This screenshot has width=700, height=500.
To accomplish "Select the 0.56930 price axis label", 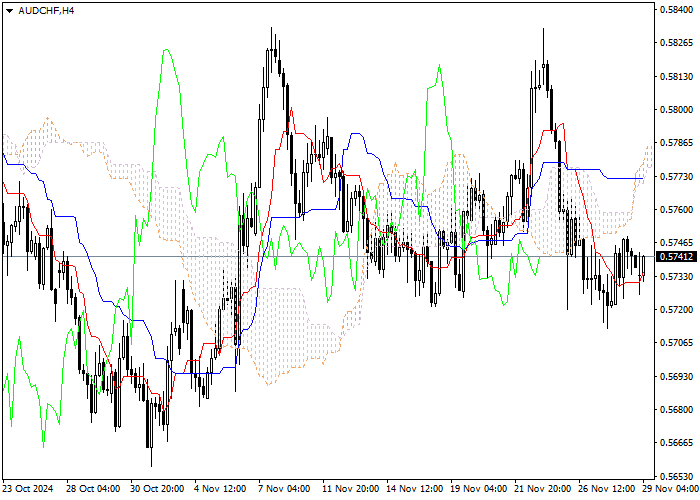I will click(x=676, y=377).
